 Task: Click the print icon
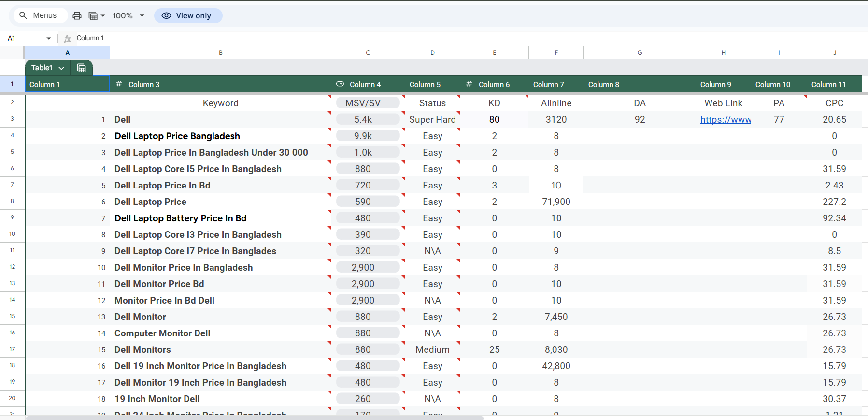[x=77, y=15]
